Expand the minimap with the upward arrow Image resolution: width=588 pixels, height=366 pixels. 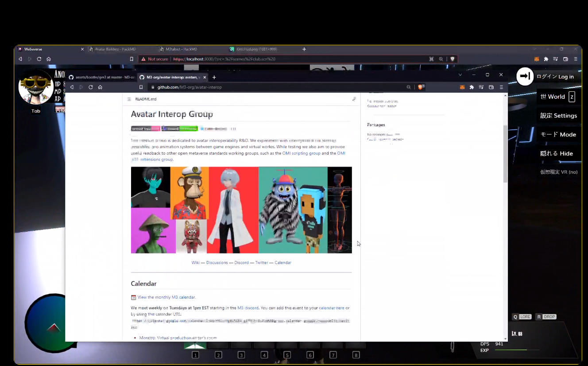coord(54,328)
